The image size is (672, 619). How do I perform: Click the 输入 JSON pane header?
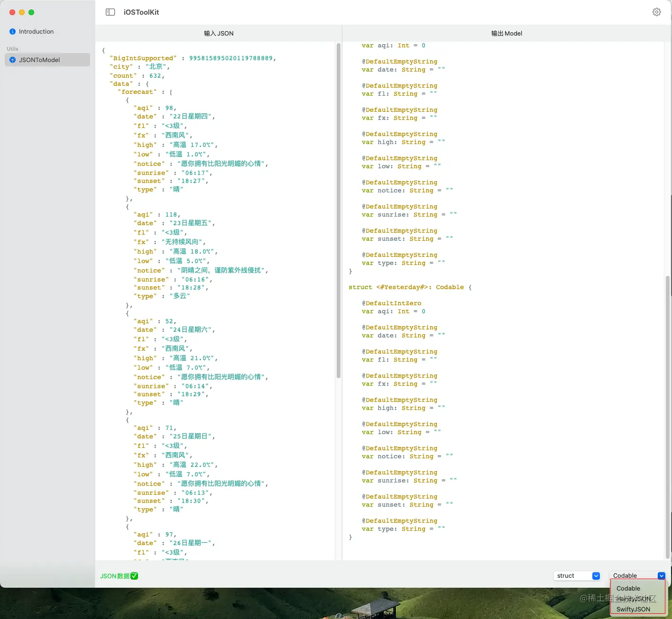219,33
